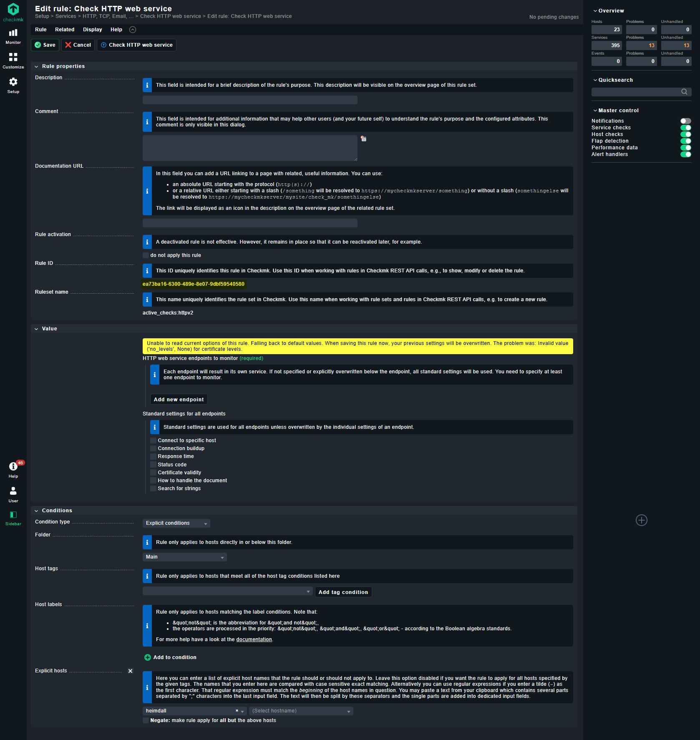Image resolution: width=700 pixels, height=740 pixels.
Task: Open the Customize panel in the sidebar
Action: [13, 60]
